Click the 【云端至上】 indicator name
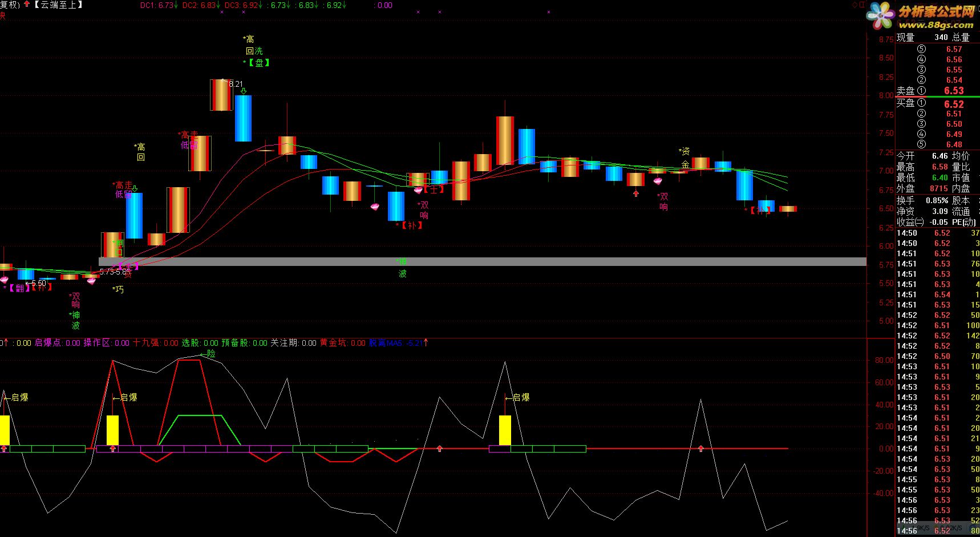980x537 pixels. pos(58,5)
